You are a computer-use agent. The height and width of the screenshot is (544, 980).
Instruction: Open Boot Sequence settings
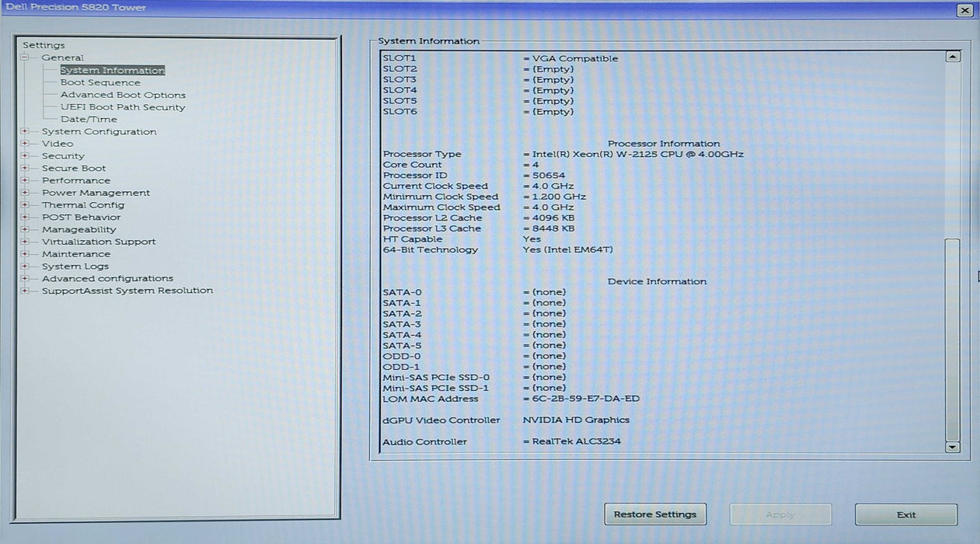click(100, 82)
